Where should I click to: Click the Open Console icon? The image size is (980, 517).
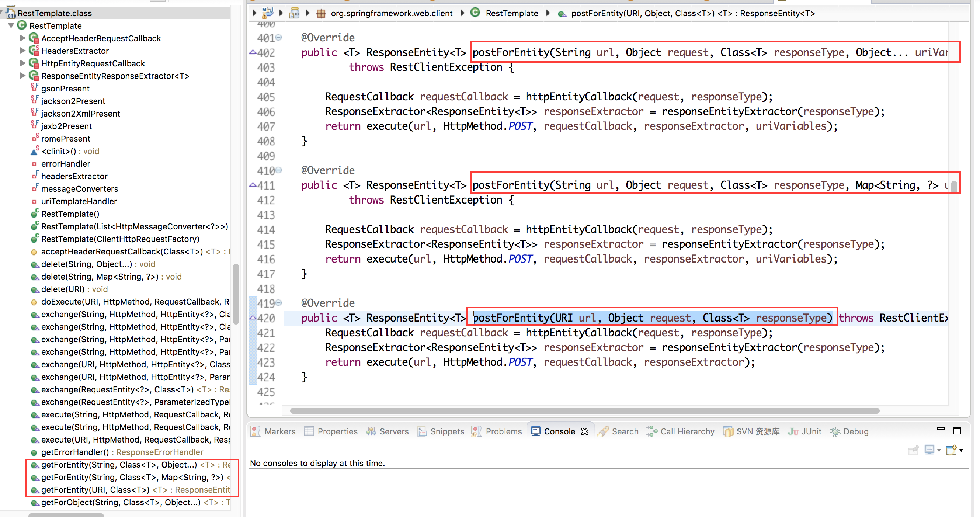pos(951,450)
